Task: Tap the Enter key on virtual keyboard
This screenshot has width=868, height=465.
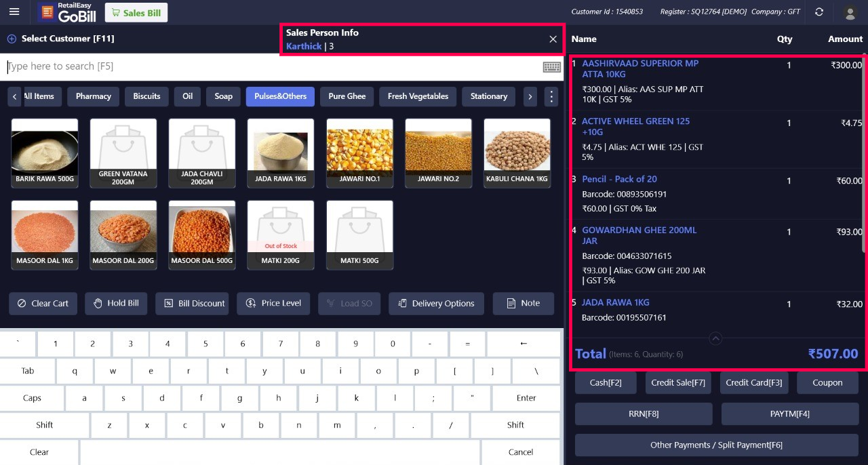Action: pos(526,398)
